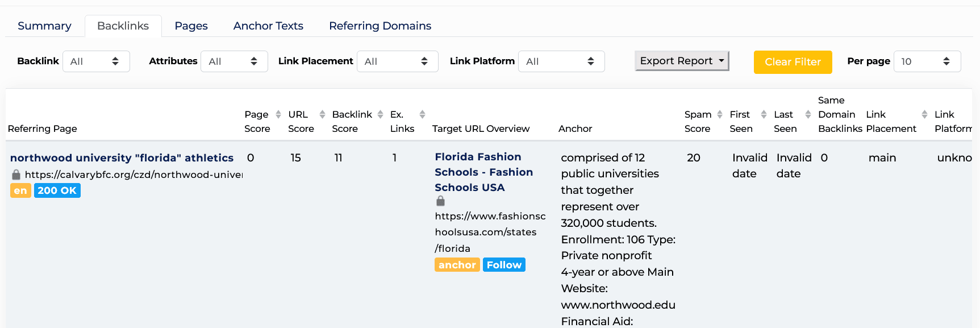The height and width of the screenshot is (328, 980).
Task: Click the lock icon beside calvarybfc URL
Action: click(16, 175)
